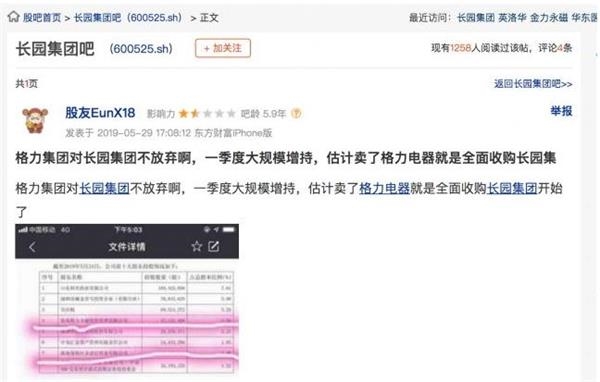The image size is (600, 382).
Task: Click the back arrow in embedded screenshot
Action: [x=33, y=247]
